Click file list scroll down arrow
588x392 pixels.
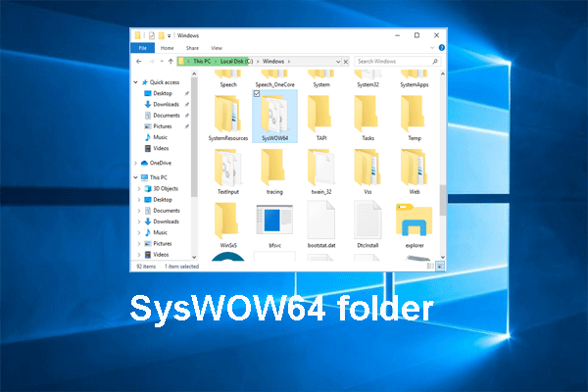coord(443,257)
